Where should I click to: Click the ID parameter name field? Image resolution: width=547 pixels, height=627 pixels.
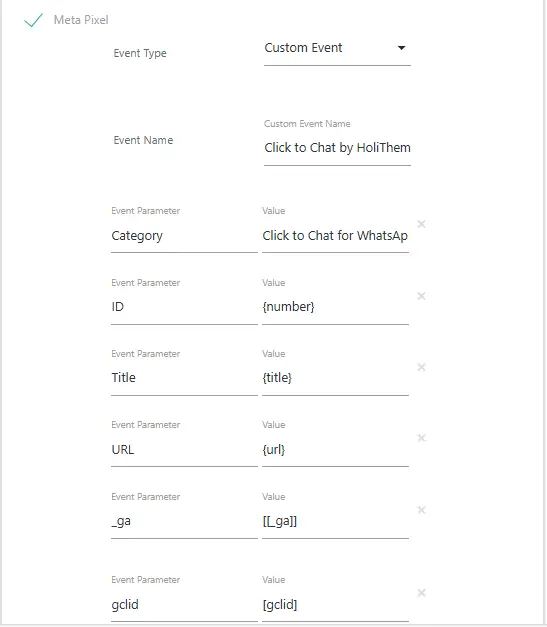(x=184, y=308)
